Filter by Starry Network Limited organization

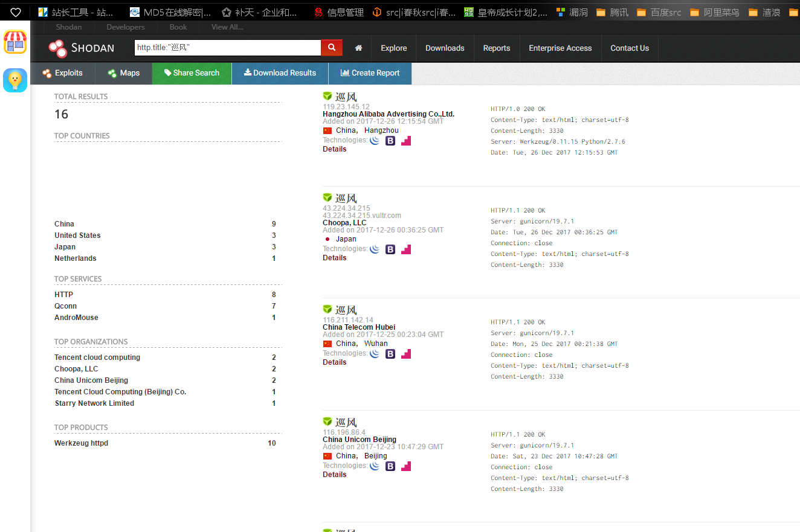pos(94,403)
